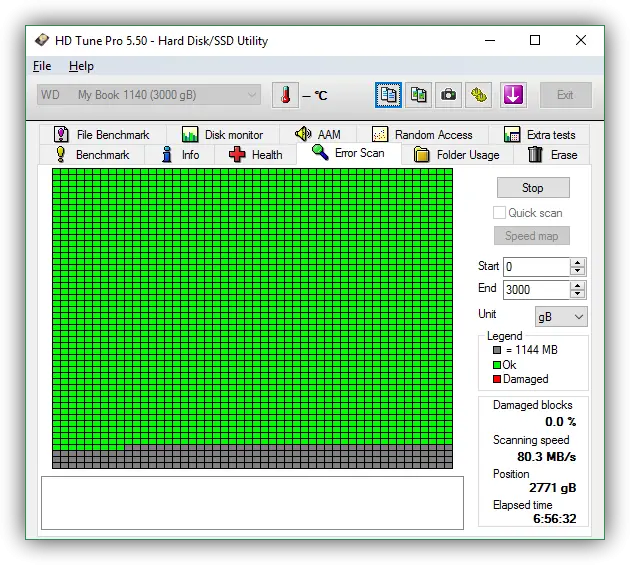Minimize the HD Tune Pro window
630x565 pixels.
[x=490, y=40]
